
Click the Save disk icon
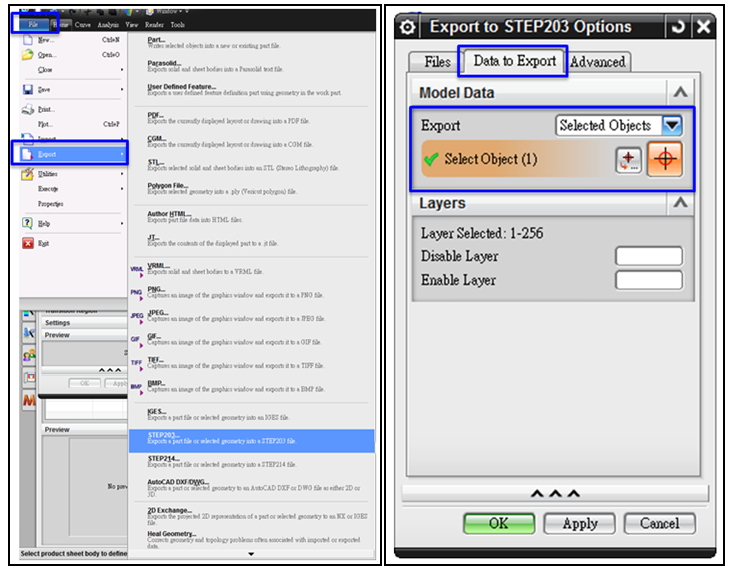27,89
